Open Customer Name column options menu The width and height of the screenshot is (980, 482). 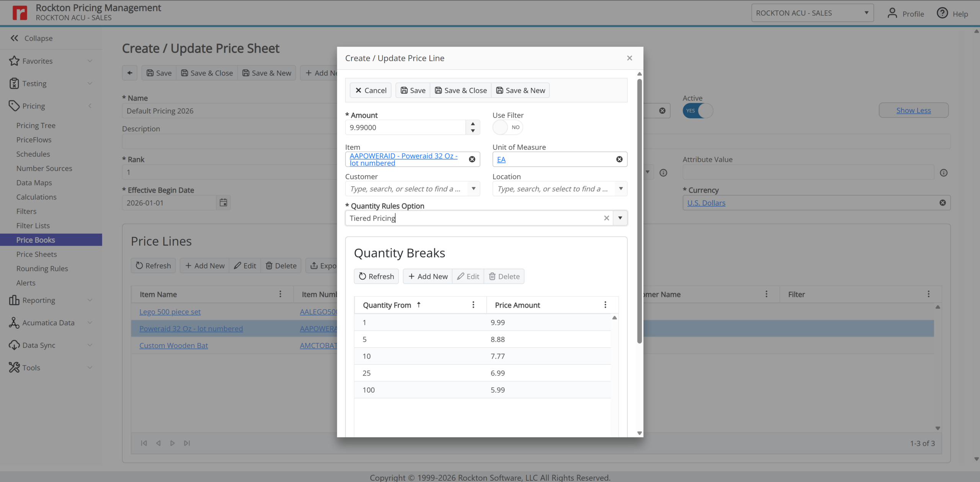[x=766, y=294]
